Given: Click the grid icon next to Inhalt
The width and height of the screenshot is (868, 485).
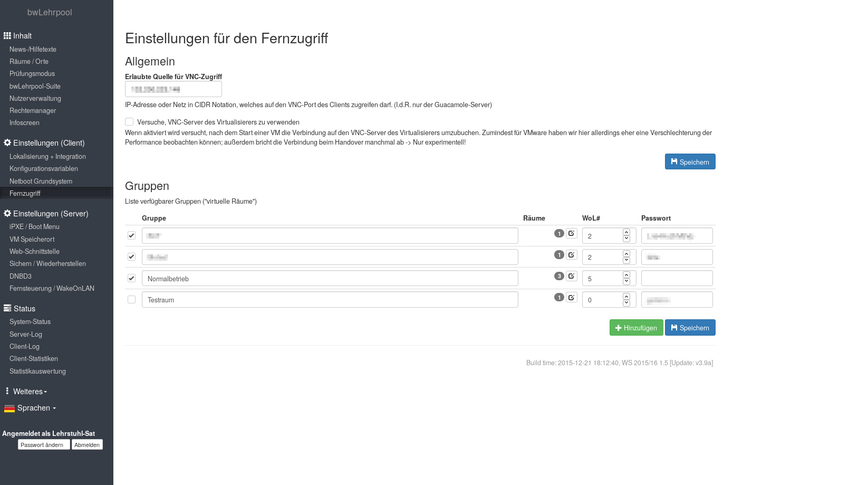Looking at the screenshot, I should 7,36.
